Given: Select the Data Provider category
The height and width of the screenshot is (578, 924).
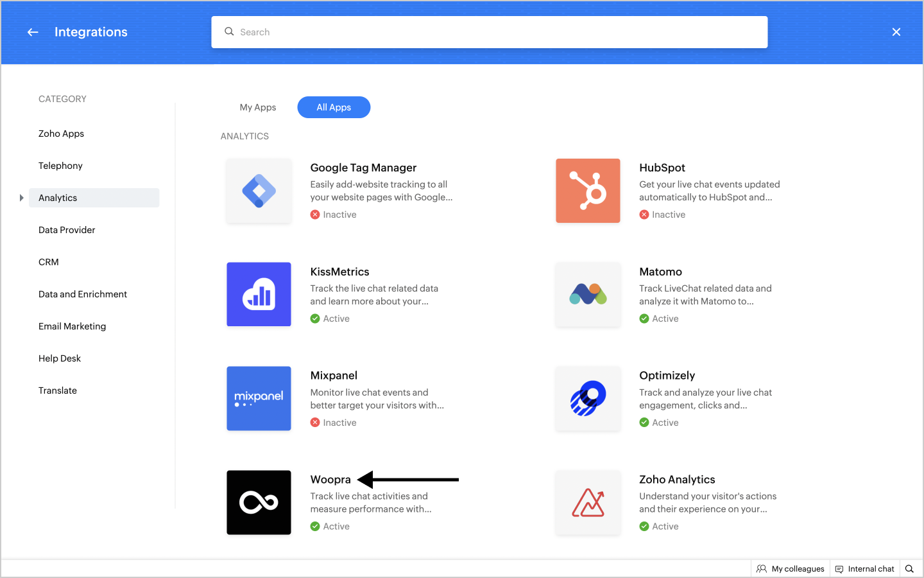Looking at the screenshot, I should 67,230.
